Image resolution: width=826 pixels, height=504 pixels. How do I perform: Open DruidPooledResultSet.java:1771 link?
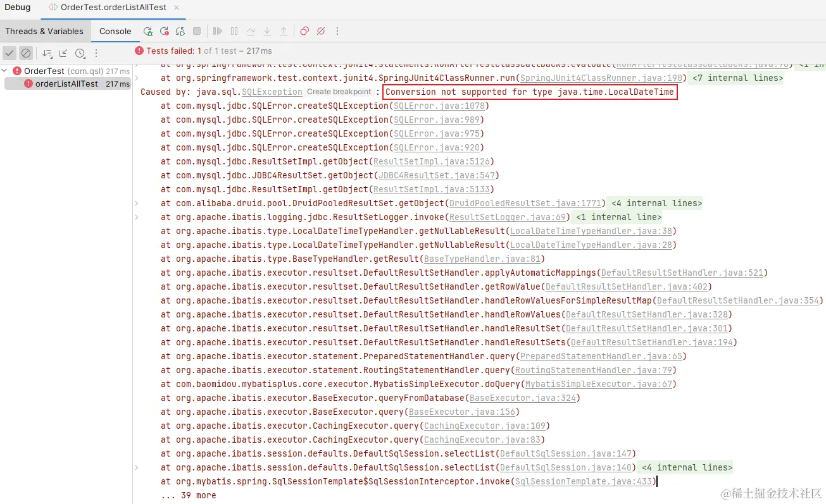coord(525,203)
